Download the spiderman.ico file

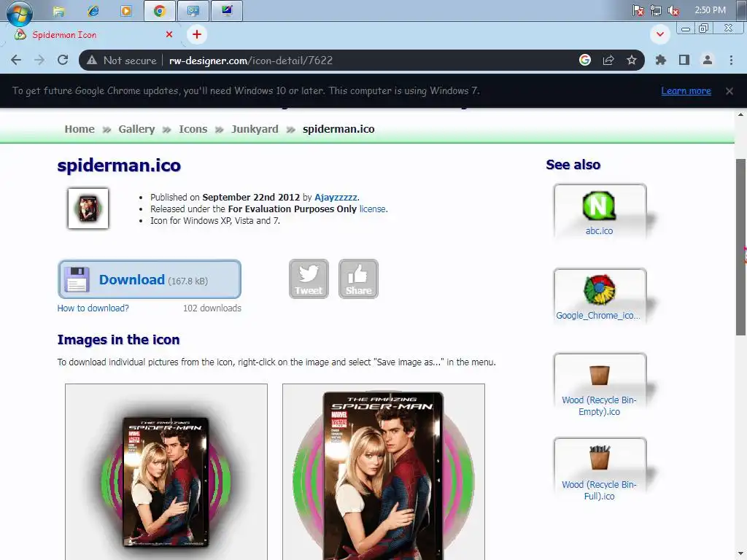[x=149, y=279]
